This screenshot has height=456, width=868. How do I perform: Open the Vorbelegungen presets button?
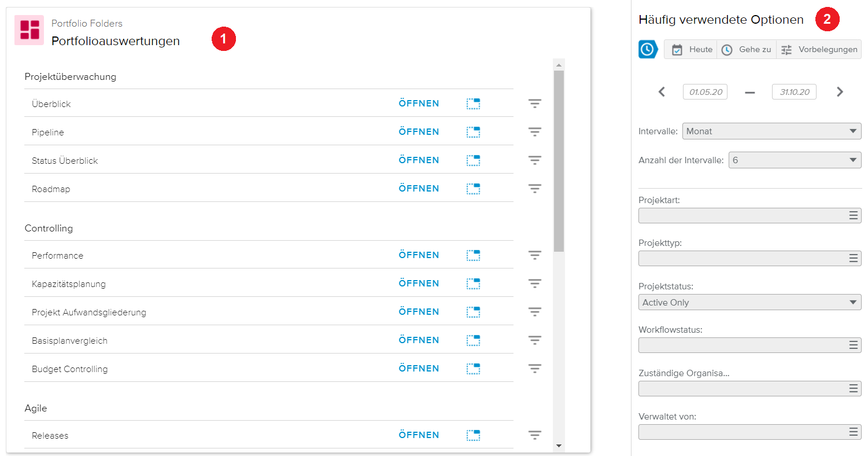pyautogui.click(x=819, y=50)
